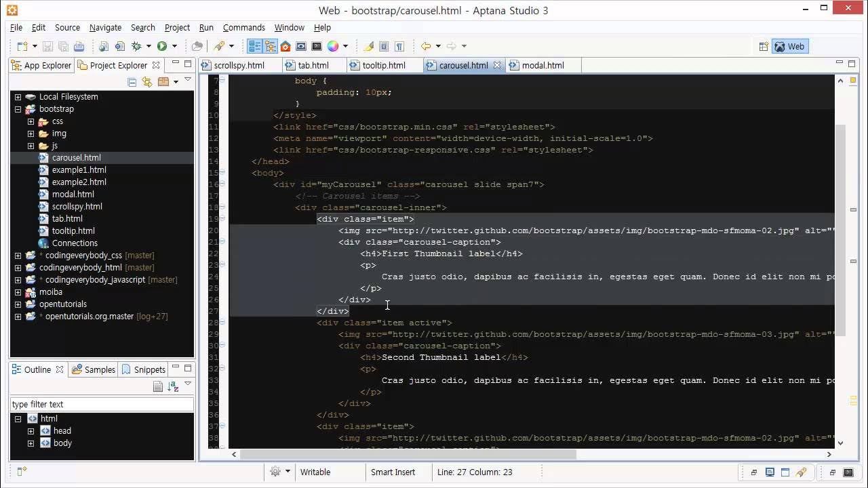Switch to the modal.html editor tab
This screenshot has width=868, height=488.
tap(543, 65)
